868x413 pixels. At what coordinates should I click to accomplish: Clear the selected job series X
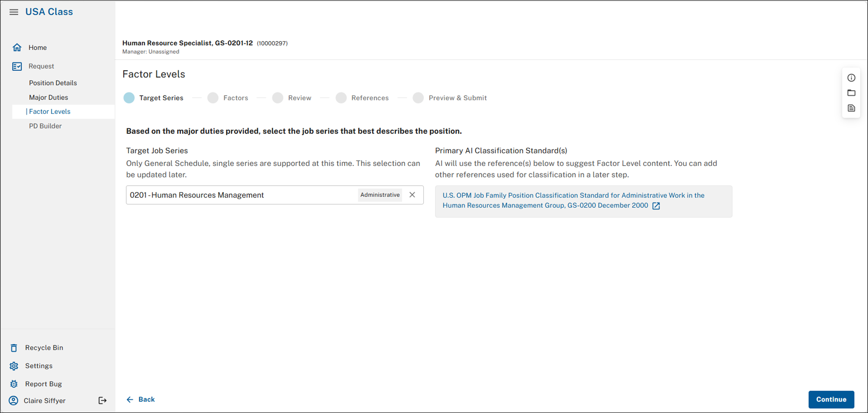tap(412, 195)
